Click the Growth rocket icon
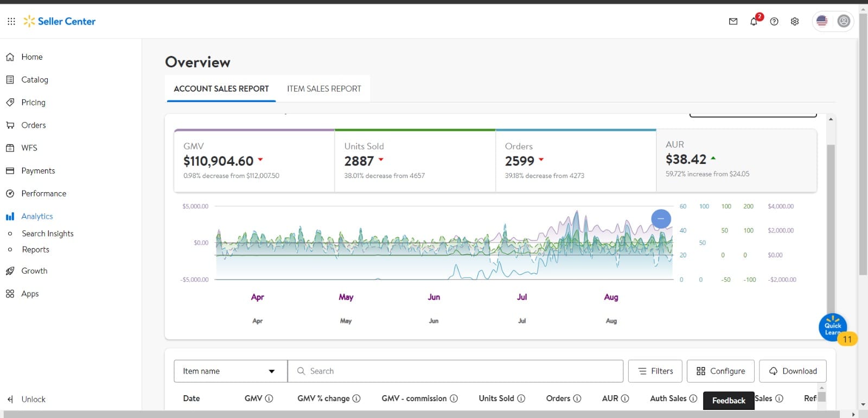 point(10,271)
